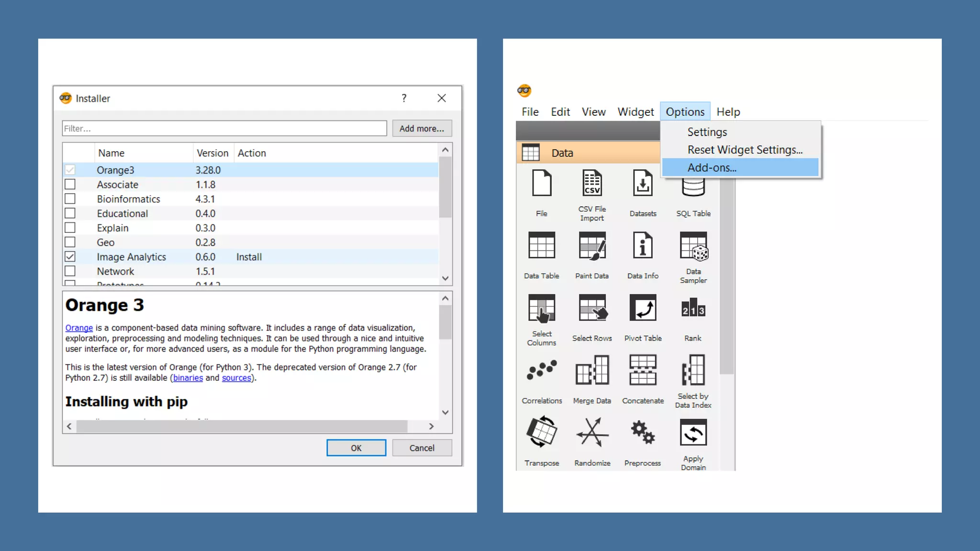Check the Bioinformatics add-on checkbox
Image resolution: width=980 pixels, height=551 pixels.
70,199
